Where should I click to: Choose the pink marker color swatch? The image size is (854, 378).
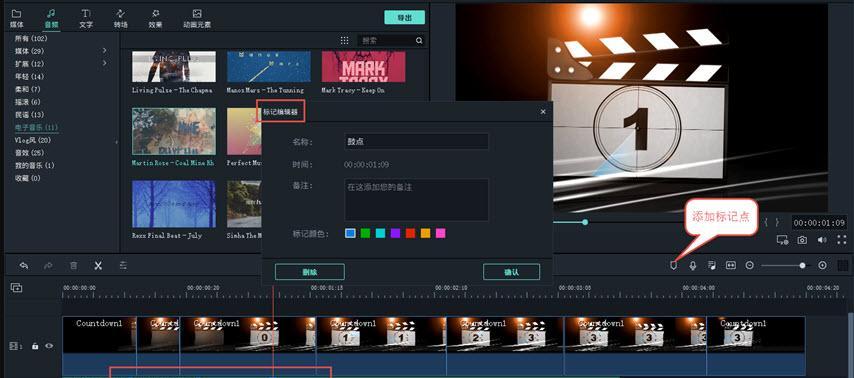coord(441,233)
